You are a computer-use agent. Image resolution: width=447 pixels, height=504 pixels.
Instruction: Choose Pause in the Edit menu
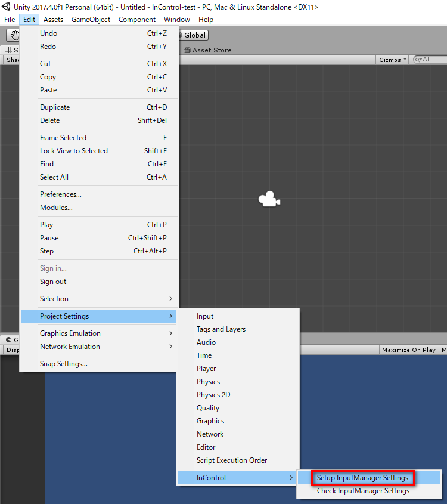point(98,238)
